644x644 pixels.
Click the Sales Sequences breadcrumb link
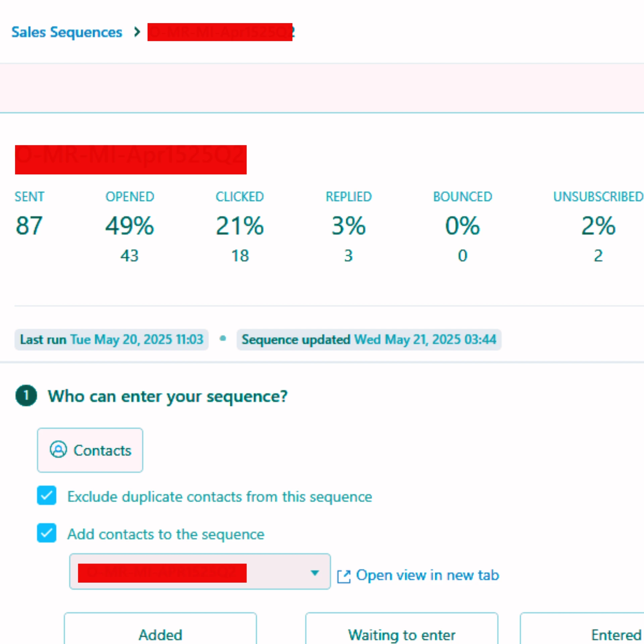click(x=67, y=32)
